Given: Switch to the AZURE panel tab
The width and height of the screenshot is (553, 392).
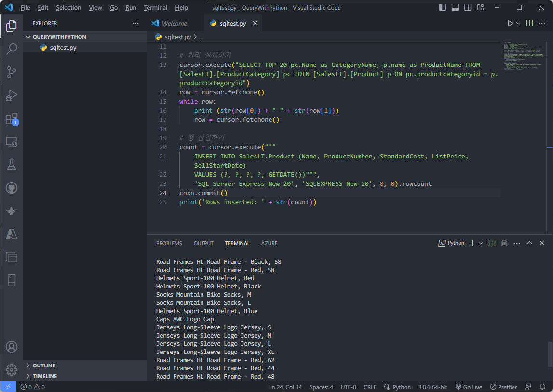Looking at the screenshot, I should pyautogui.click(x=269, y=243).
